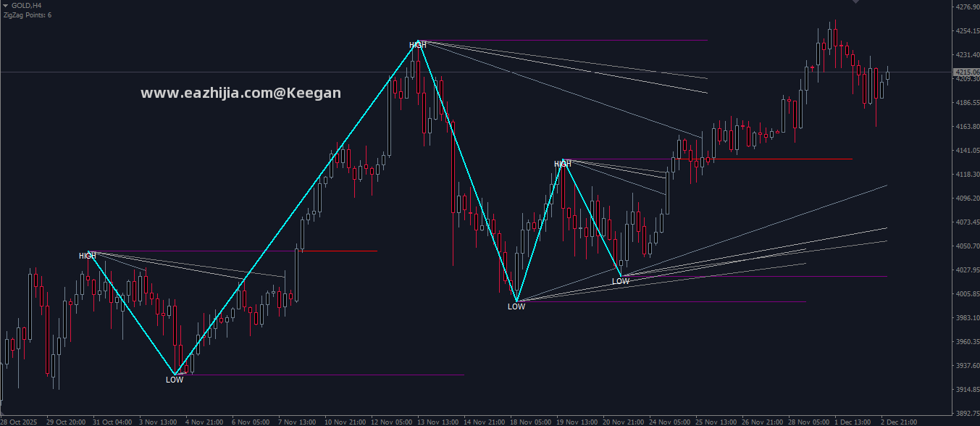Click the 20 Nov 21:00 time label

[623, 422]
